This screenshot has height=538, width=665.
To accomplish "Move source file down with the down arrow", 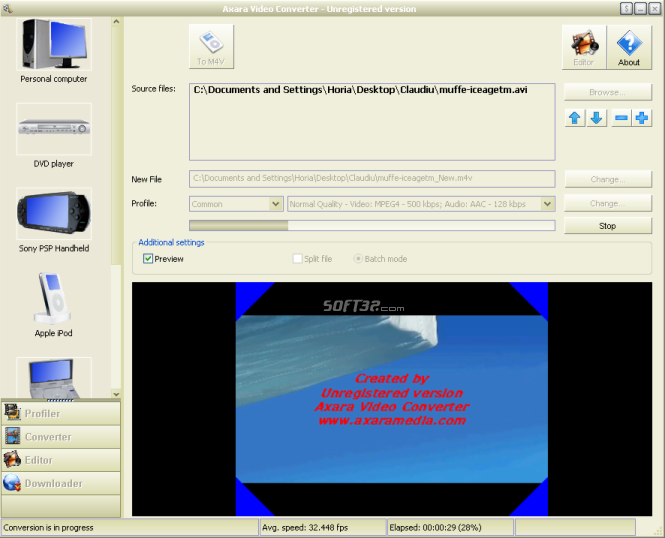I will (596, 118).
